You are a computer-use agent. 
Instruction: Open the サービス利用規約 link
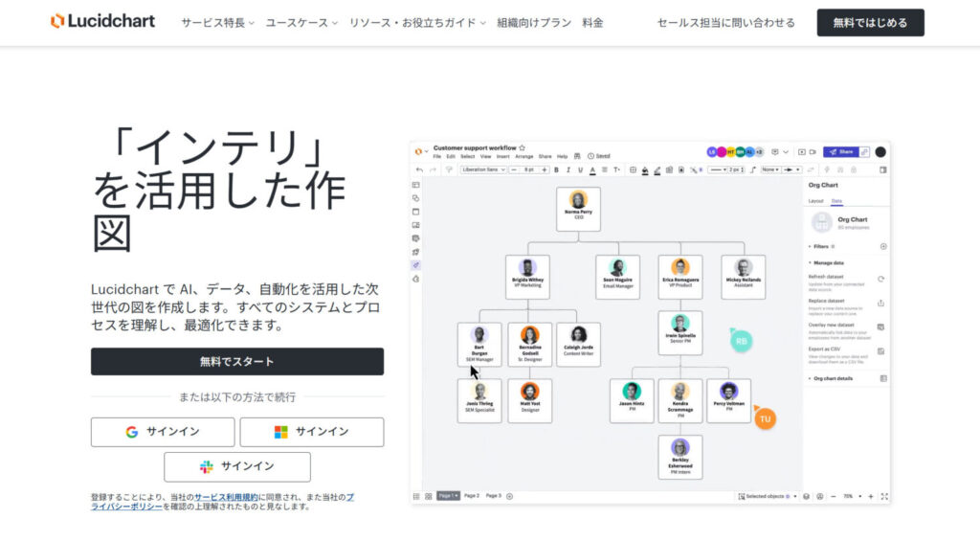(226, 497)
